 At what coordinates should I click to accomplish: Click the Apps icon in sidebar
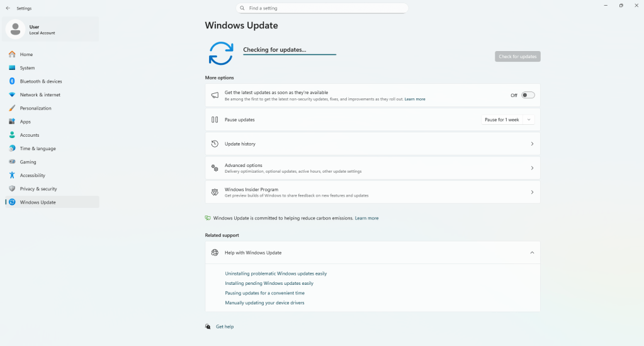point(12,122)
